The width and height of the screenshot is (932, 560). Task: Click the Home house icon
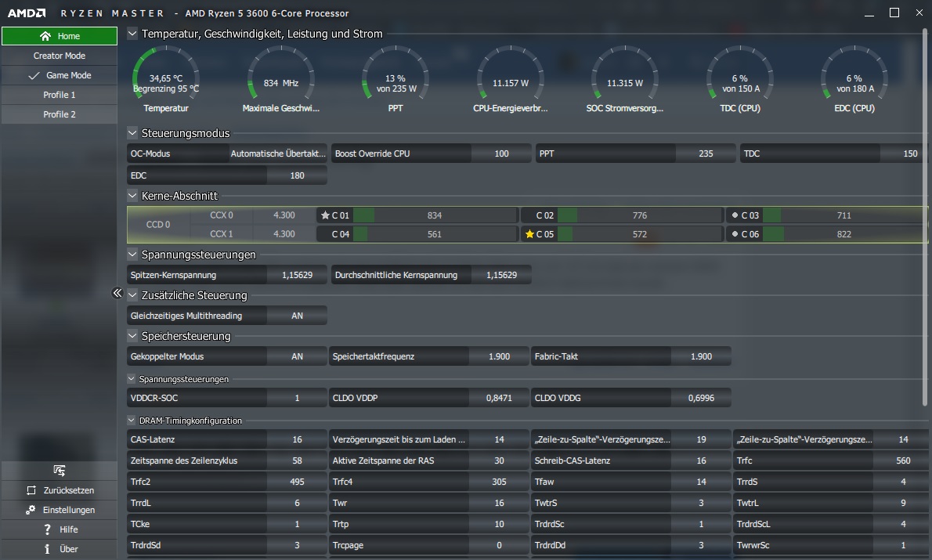(x=45, y=36)
